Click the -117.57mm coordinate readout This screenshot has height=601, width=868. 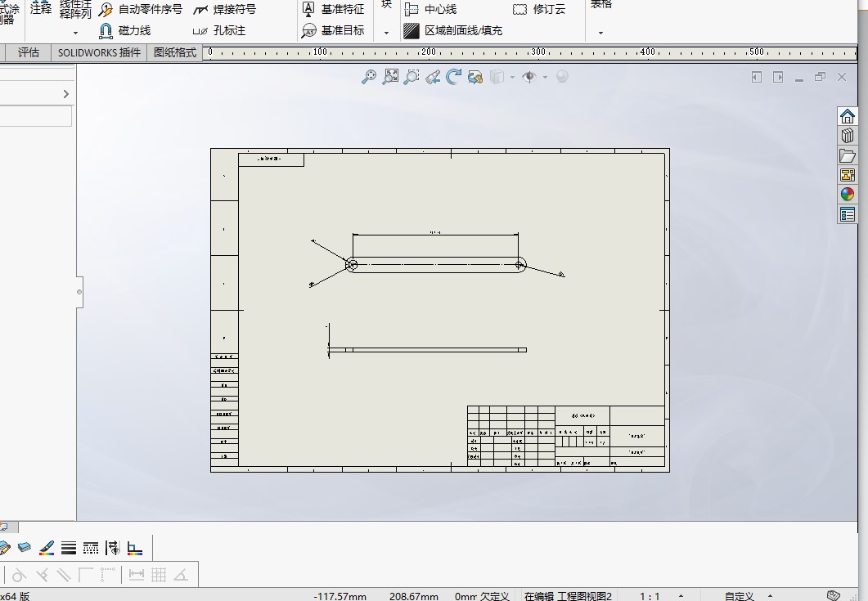tap(340, 596)
